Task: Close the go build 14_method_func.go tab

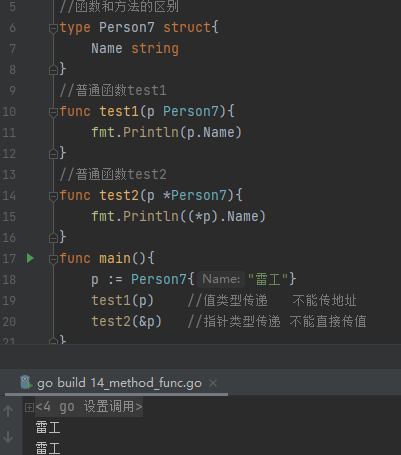Action: click(213, 383)
